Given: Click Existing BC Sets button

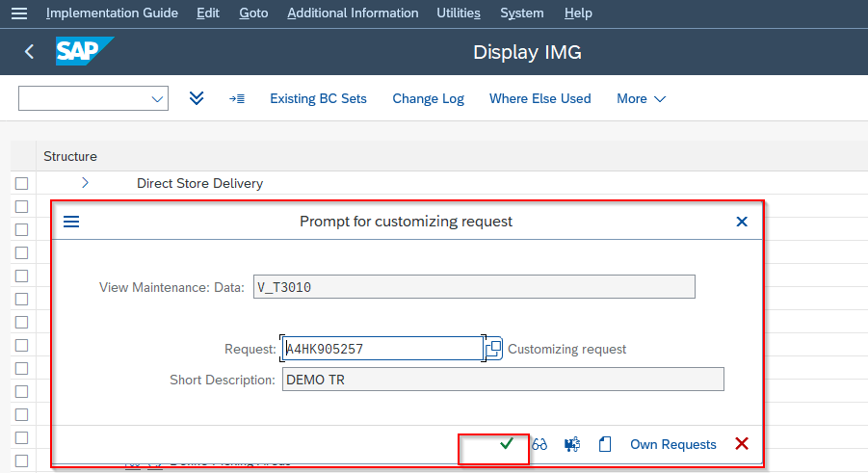Looking at the screenshot, I should [318, 98].
